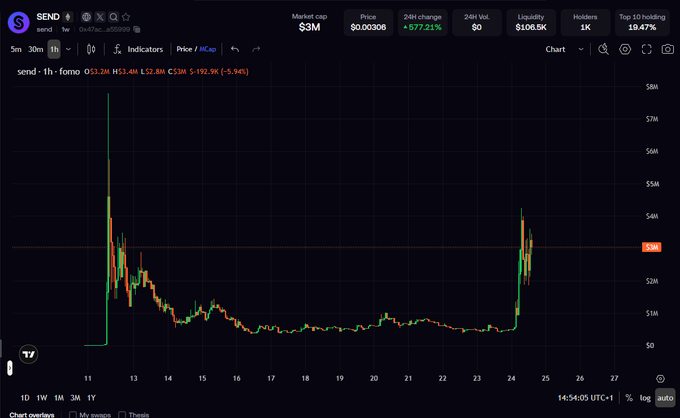Toggle log scale mode
This screenshot has width=680, height=418.
[645, 398]
